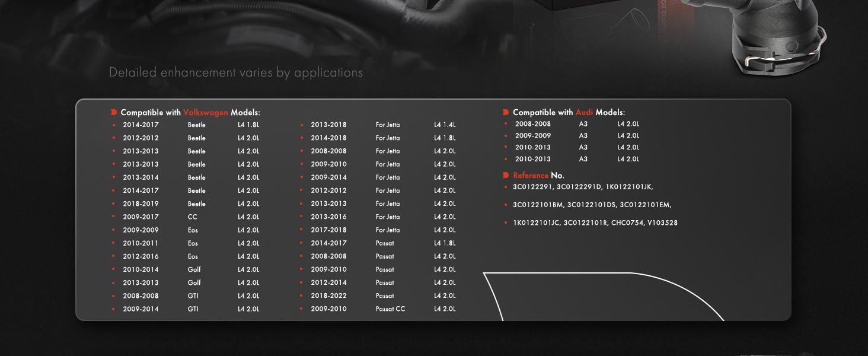Click the 2012-2016 Eos compatibility row
Viewport: 868px width, 356px height.
pyautogui.click(x=186, y=256)
